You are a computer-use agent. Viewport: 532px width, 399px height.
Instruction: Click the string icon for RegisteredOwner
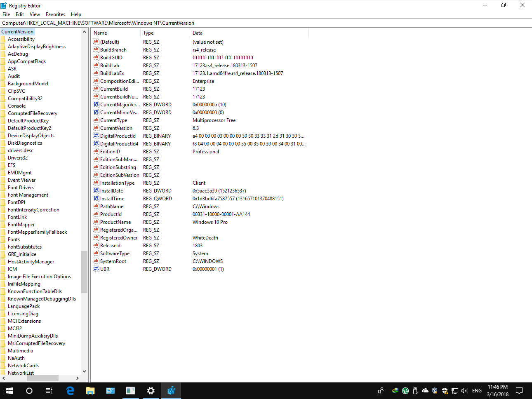[96, 237]
